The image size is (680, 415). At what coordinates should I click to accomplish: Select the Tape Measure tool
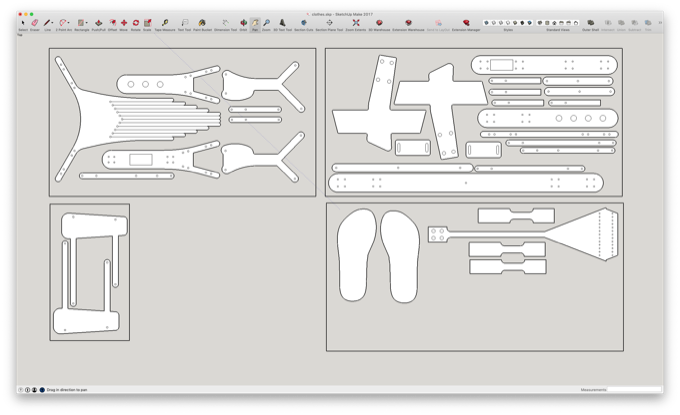point(165,23)
